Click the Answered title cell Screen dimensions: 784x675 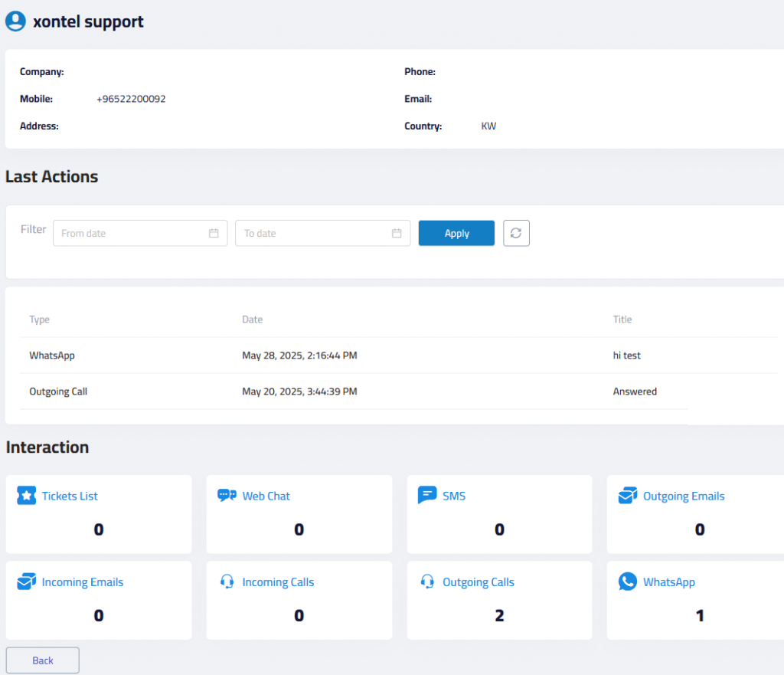[635, 392]
